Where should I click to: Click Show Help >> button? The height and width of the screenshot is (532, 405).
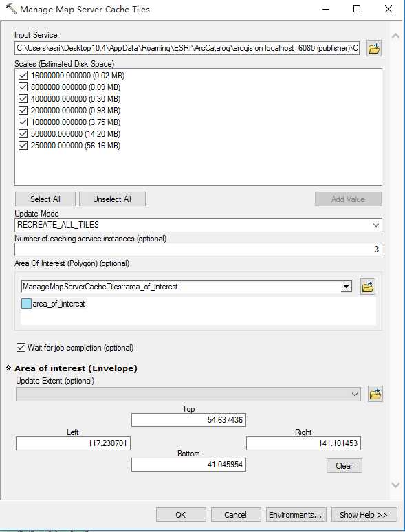[x=364, y=515]
